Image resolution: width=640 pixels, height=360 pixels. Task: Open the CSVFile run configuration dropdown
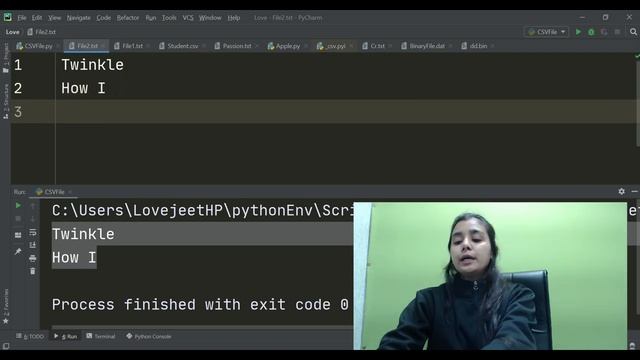tap(546, 32)
